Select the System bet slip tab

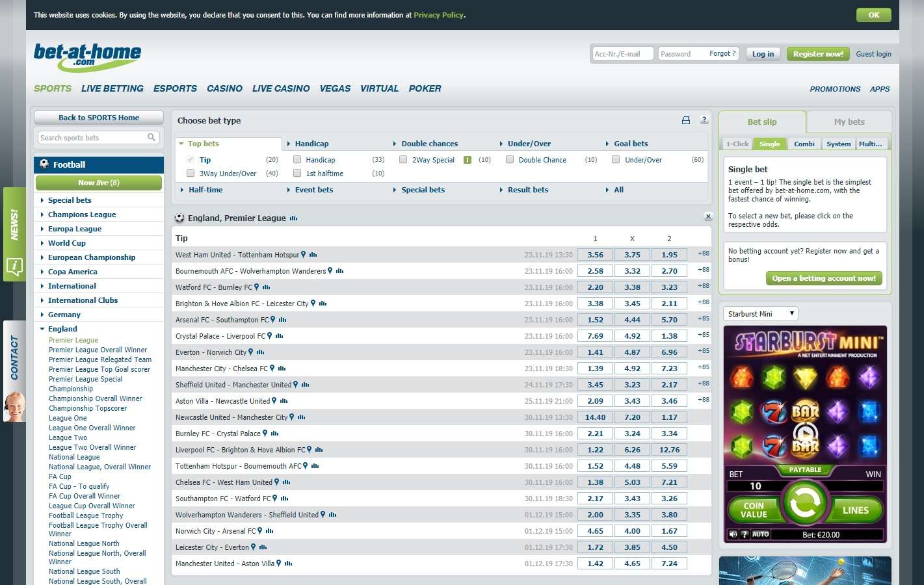(x=839, y=144)
